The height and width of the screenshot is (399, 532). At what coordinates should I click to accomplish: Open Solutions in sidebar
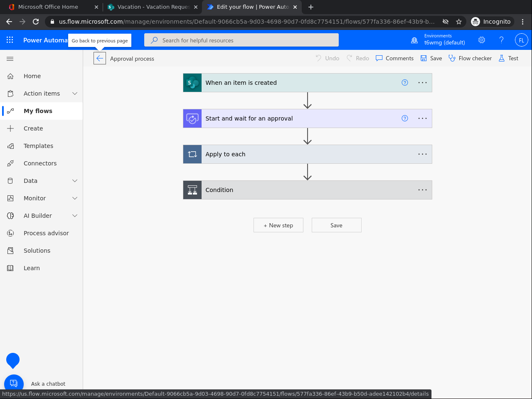click(x=42, y=251)
